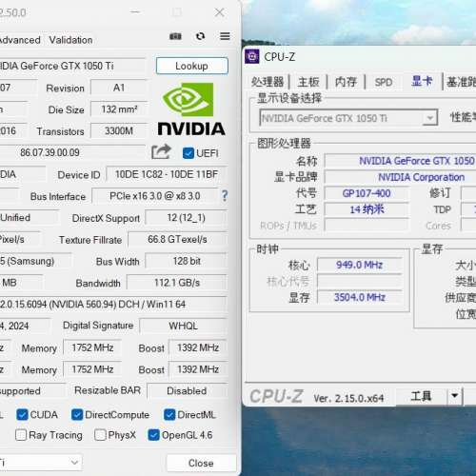Click the CPU-Z version 2.15.0.x64 text

348,398
